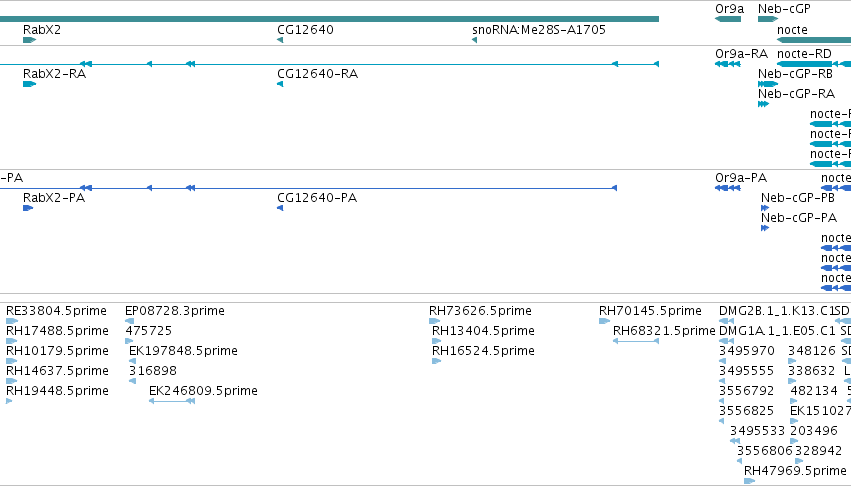Click the CG12640 gene arrow marker

click(x=280, y=40)
